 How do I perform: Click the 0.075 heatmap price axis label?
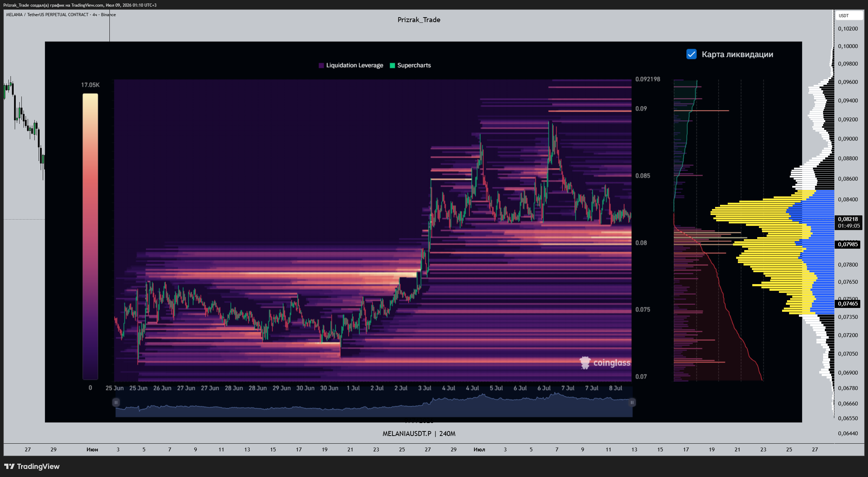click(x=642, y=310)
